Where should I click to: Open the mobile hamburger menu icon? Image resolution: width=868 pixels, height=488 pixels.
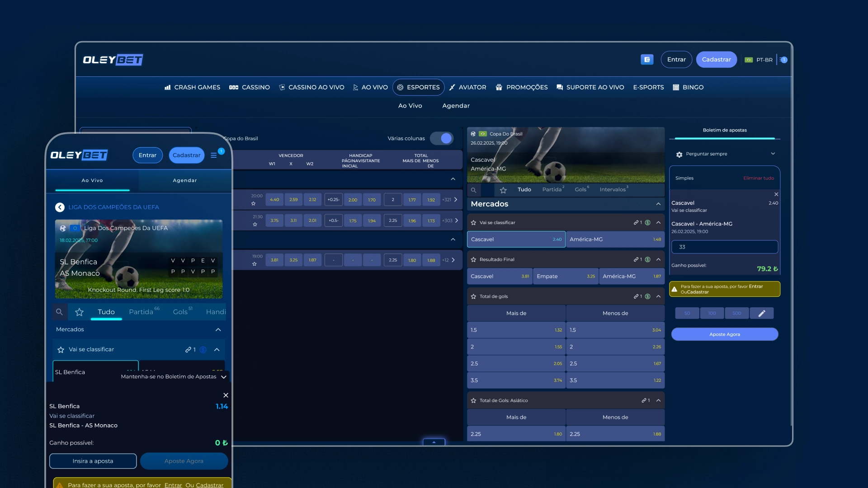pos(214,155)
